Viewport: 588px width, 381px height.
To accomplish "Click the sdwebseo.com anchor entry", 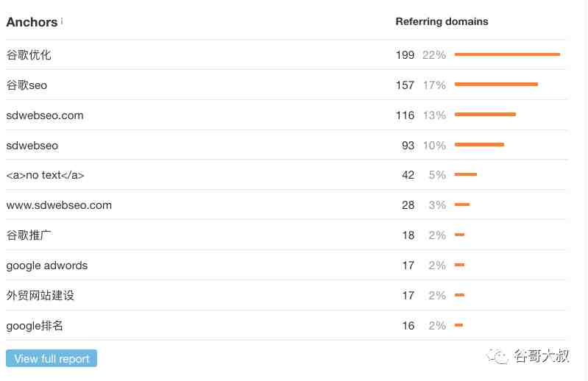I will point(45,115).
